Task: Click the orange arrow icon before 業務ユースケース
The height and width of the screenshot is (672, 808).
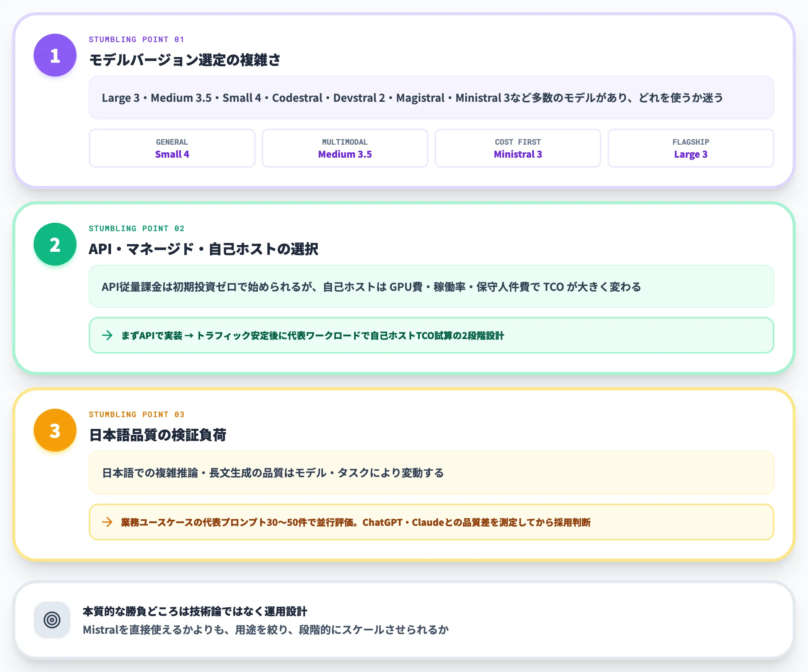Action: click(108, 522)
